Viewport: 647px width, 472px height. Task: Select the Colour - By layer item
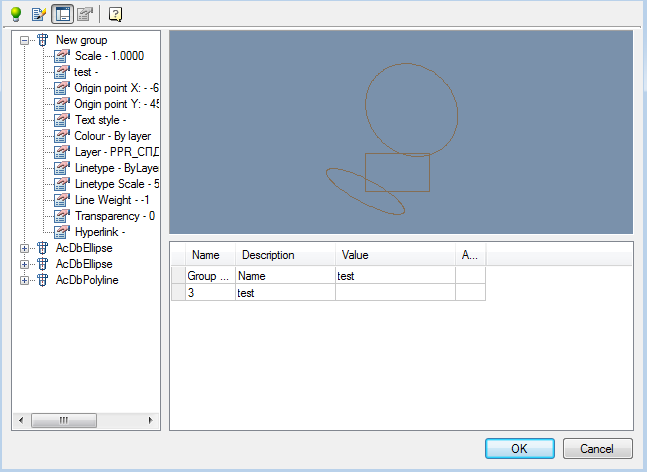(112, 136)
